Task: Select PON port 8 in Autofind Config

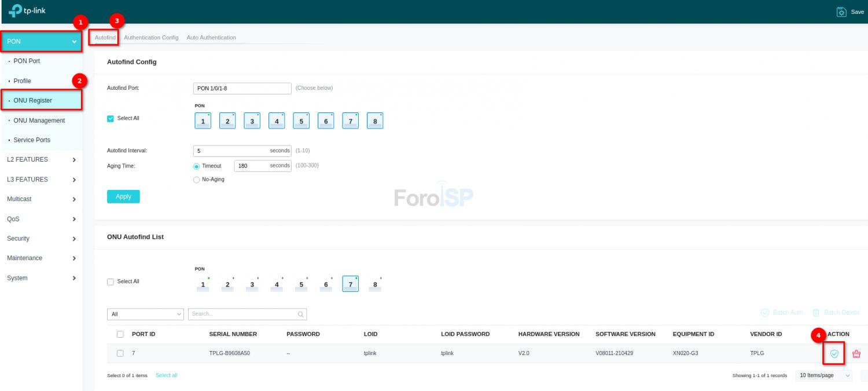Action: coord(375,120)
